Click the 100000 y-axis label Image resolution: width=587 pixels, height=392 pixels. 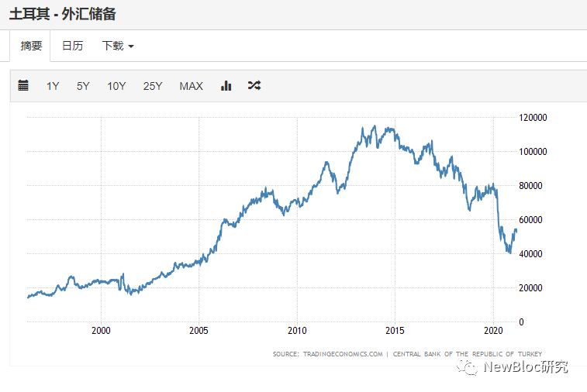(533, 152)
